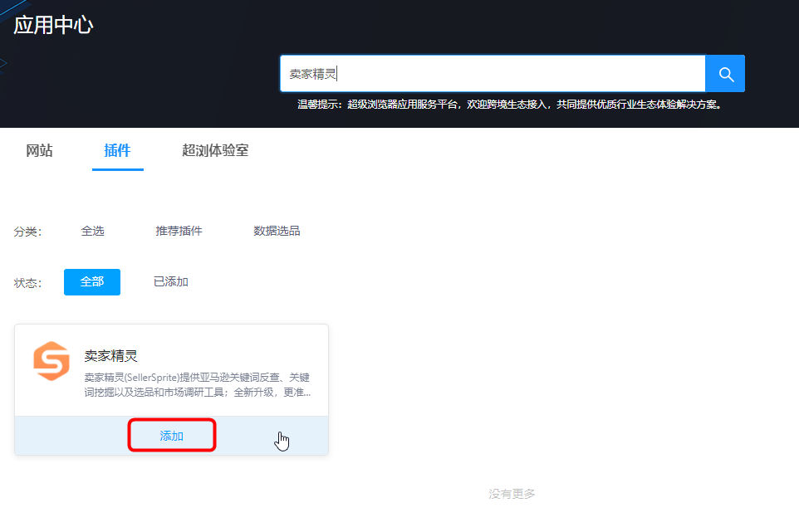Select the 全选 category filter
The image size is (799, 532).
(x=92, y=230)
